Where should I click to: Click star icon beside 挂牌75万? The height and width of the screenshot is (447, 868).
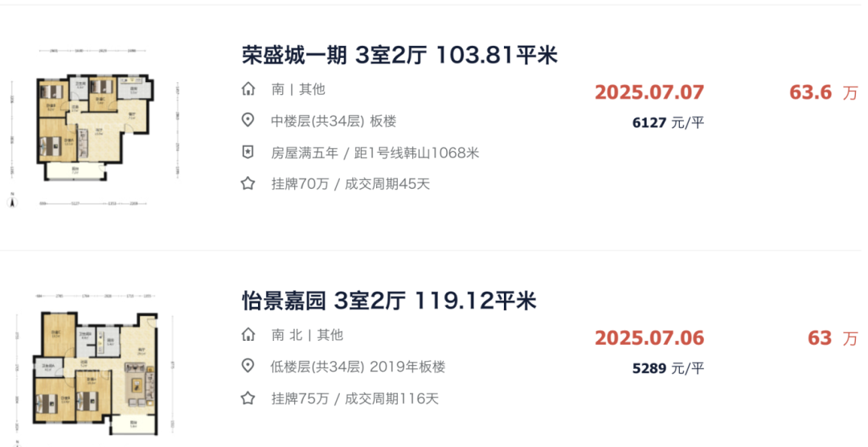(x=248, y=398)
